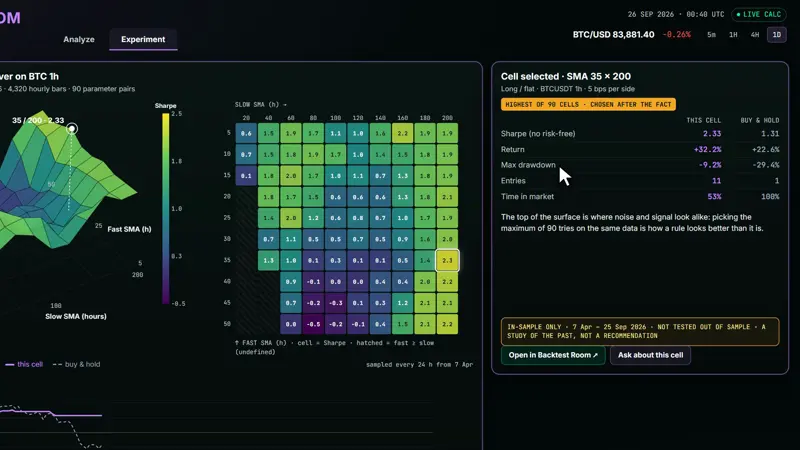Select the 1D timeframe
Viewport: 800px width, 450px height.
777,35
